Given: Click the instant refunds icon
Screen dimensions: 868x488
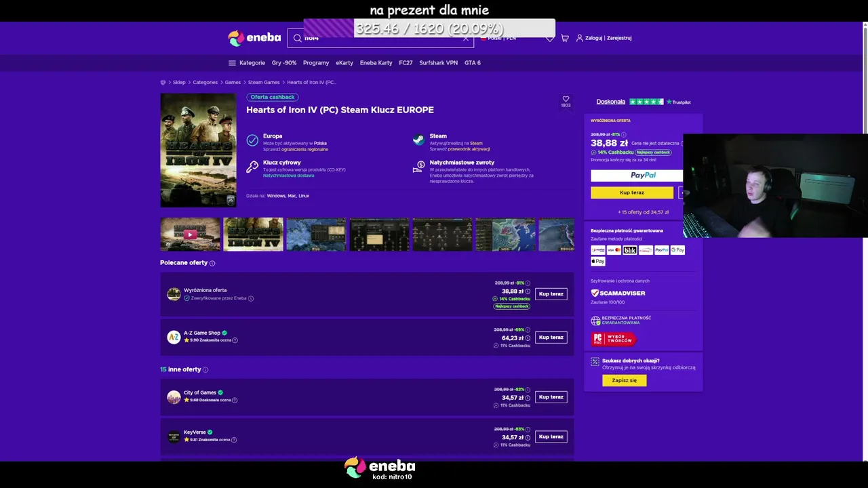Looking at the screenshot, I should (x=418, y=167).
